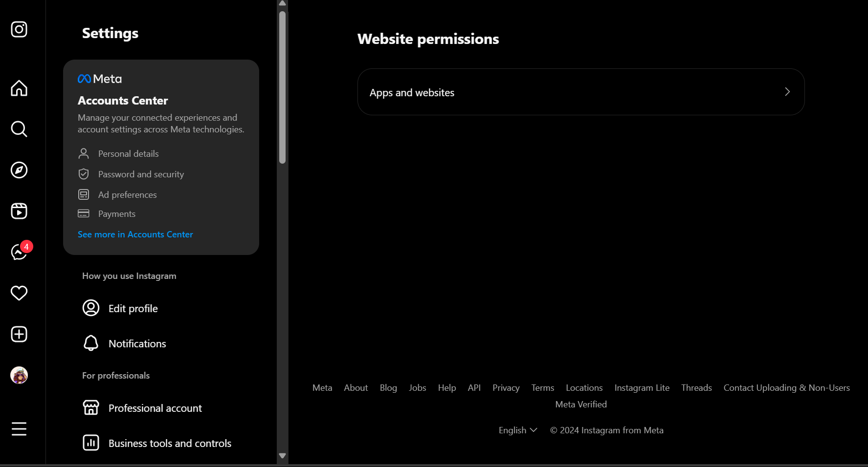Open the hamburger More menu

point(19,429)
